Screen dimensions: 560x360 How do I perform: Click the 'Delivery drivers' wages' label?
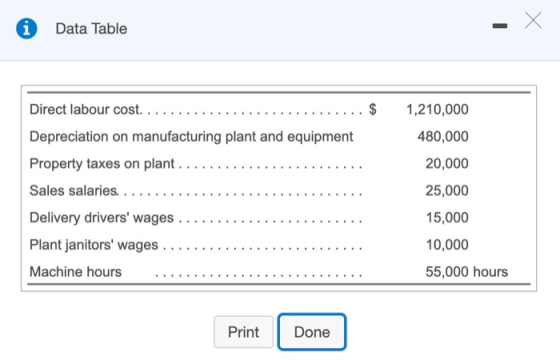coord(102,218)
